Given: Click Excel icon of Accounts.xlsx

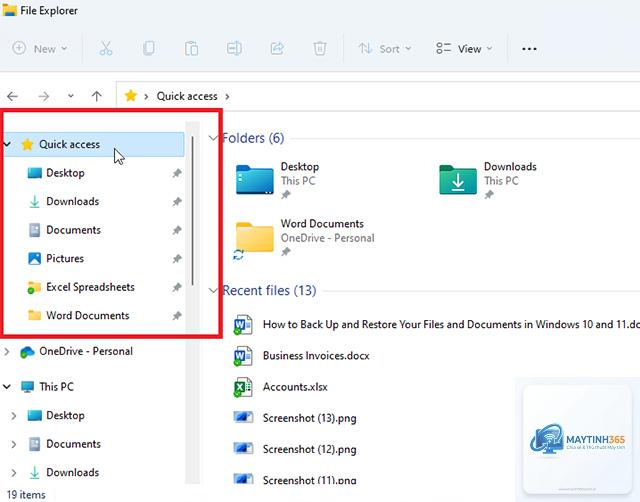Looking at the screenshot, I should [243, 387].
